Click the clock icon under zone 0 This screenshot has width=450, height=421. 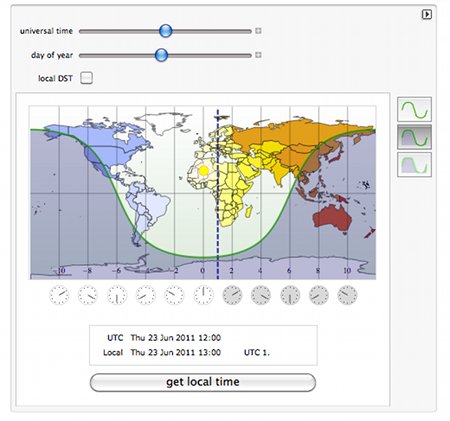[203, 295]
